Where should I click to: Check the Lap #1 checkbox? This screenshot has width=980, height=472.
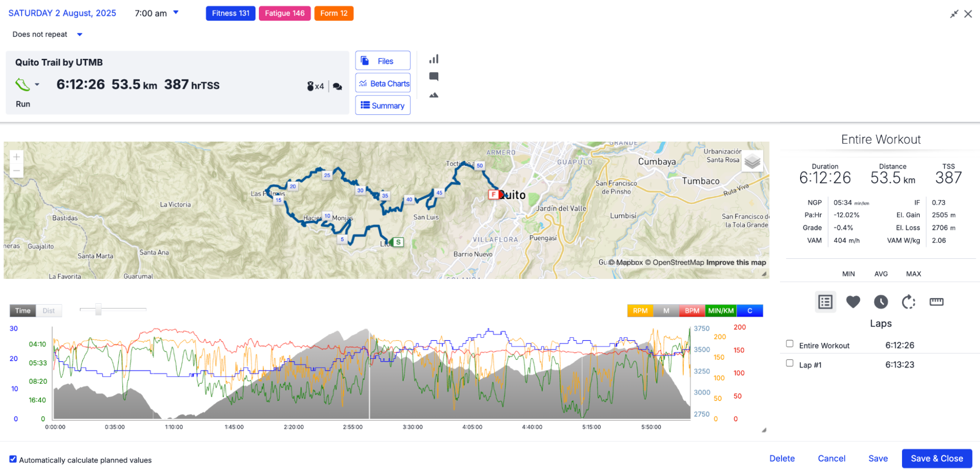(x=789, y=363)
